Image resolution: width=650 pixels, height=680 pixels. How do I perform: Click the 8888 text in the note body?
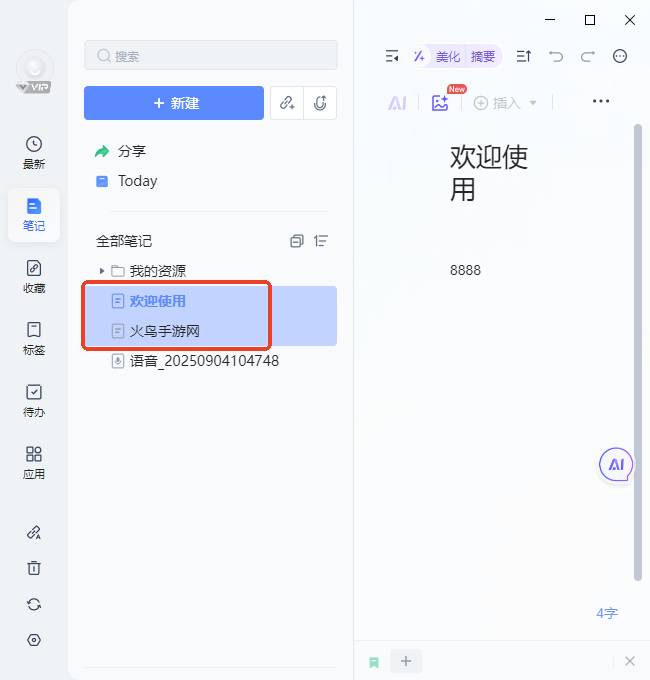click(465, 270)
